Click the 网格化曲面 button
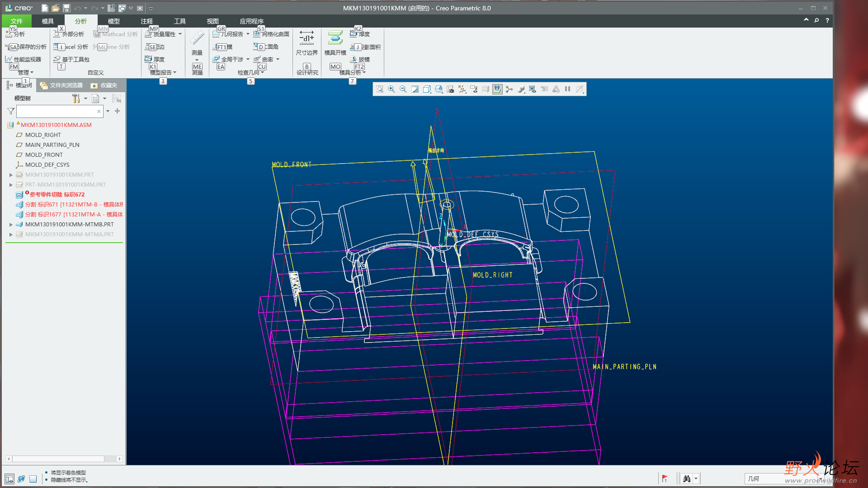 [271, 34]
